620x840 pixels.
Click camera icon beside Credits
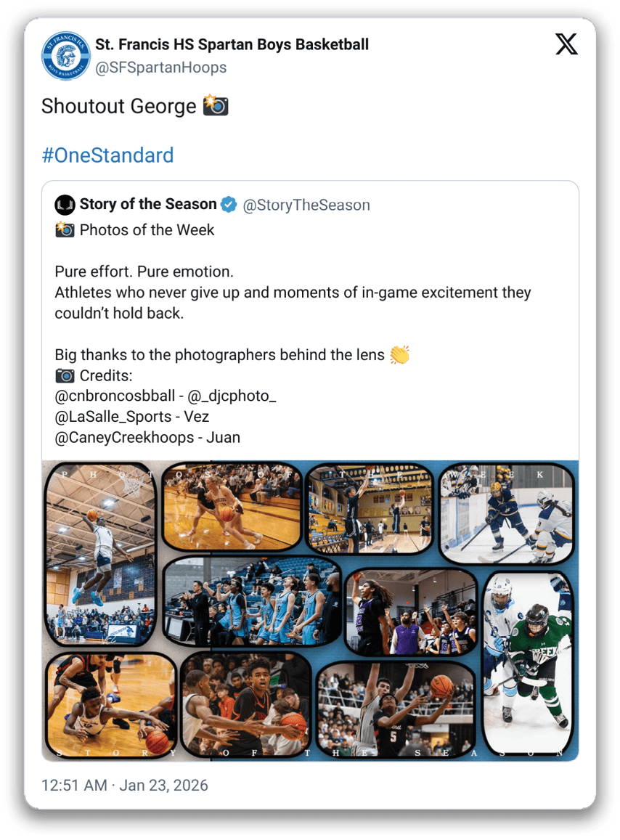point(65,375)
